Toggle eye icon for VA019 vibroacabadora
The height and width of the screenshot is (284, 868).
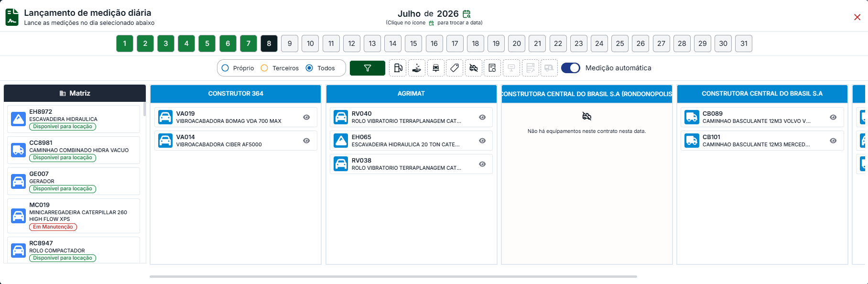pos(306,117)
